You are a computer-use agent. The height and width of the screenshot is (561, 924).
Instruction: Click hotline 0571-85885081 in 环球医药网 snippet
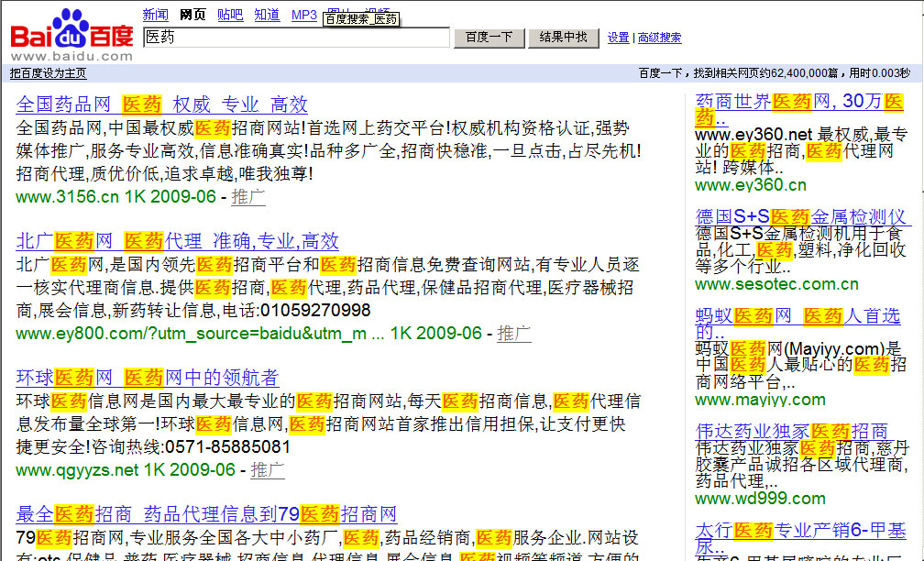coord(227,447)
